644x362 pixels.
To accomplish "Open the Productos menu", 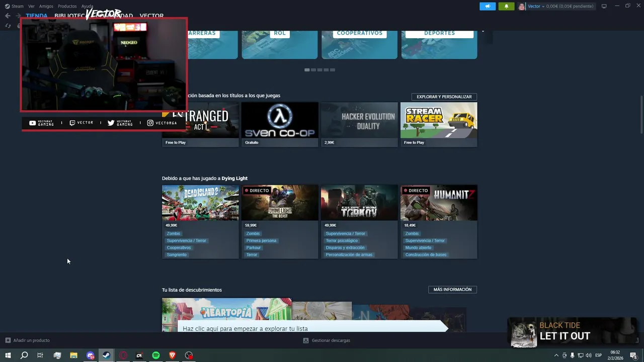I will coord(67,6).
